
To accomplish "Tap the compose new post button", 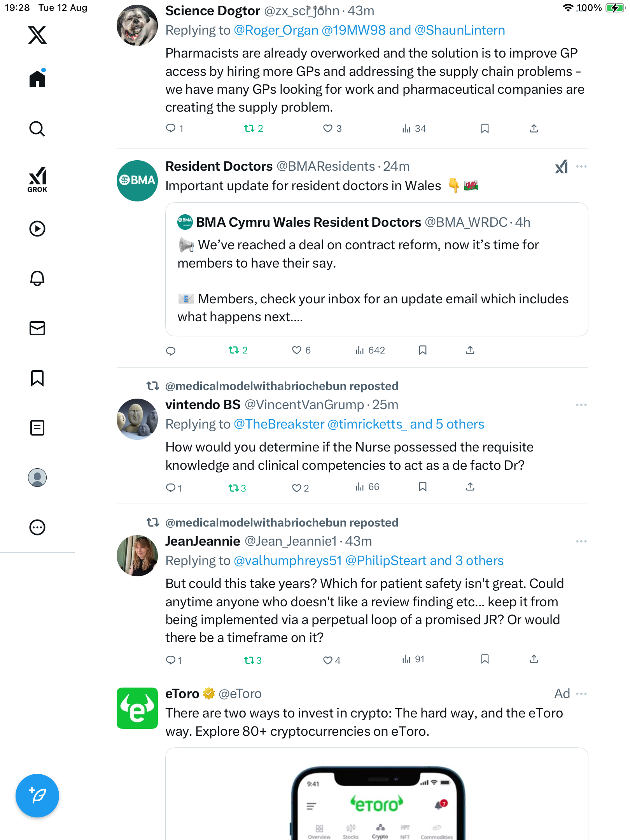I will point(37,796).
